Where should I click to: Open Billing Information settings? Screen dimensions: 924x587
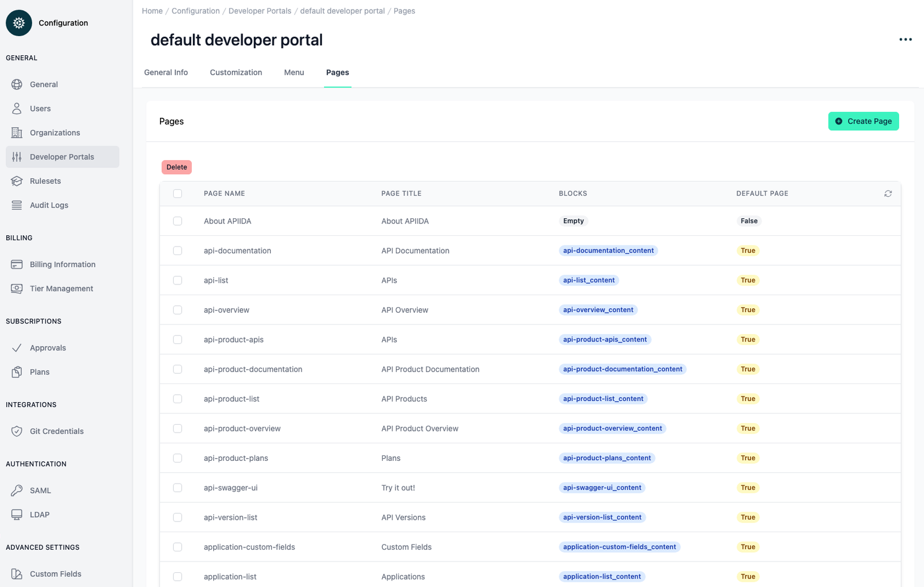62,264
